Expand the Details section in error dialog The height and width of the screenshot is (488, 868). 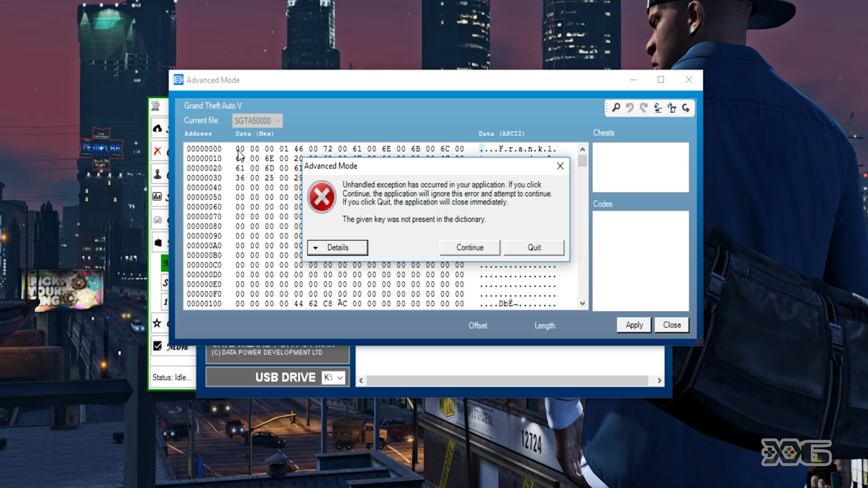(337, 247)
